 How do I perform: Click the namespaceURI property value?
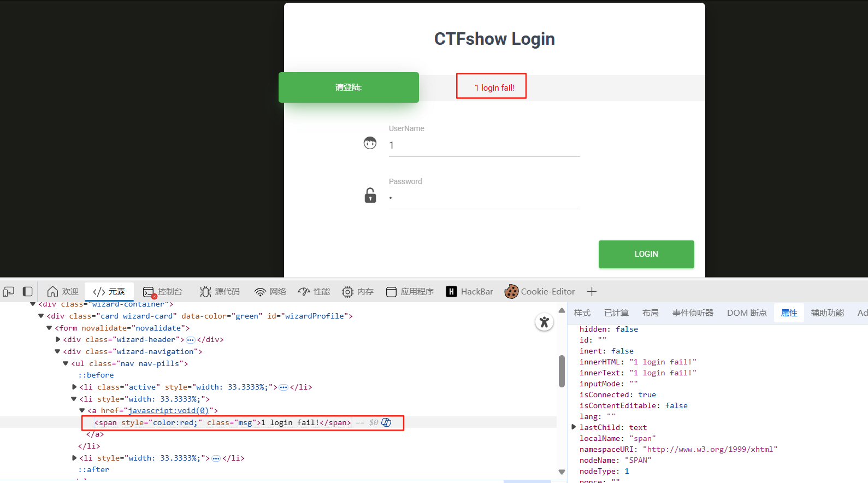(x=710, y=449)
